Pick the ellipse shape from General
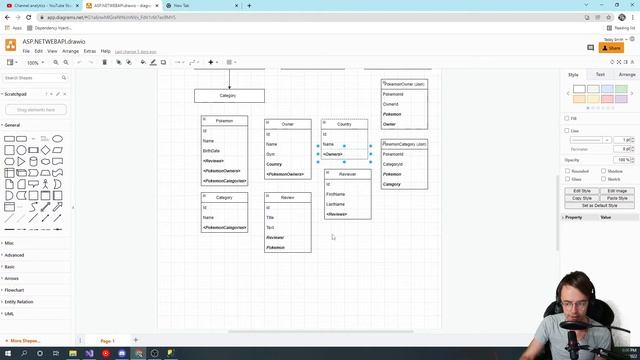The image size is (640, 360). pos(58,139)
